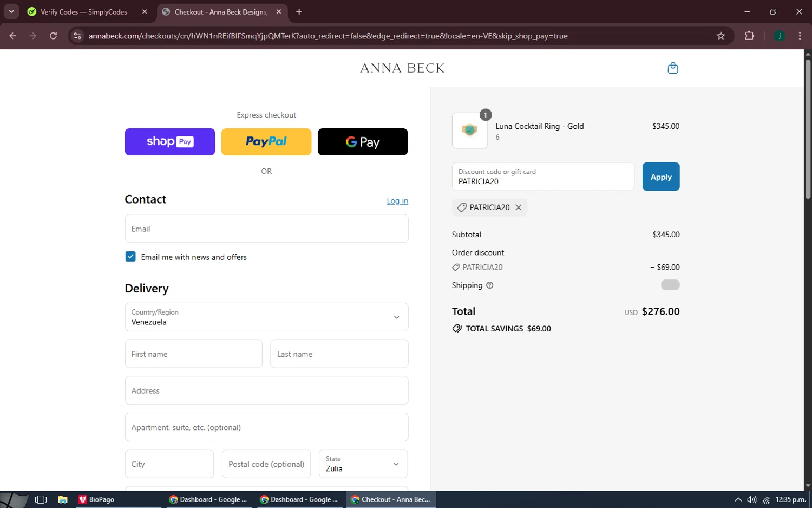The height and width of the screenshot is (508, 812).
Task: Go forward in browser history
Action: (33, 36)
